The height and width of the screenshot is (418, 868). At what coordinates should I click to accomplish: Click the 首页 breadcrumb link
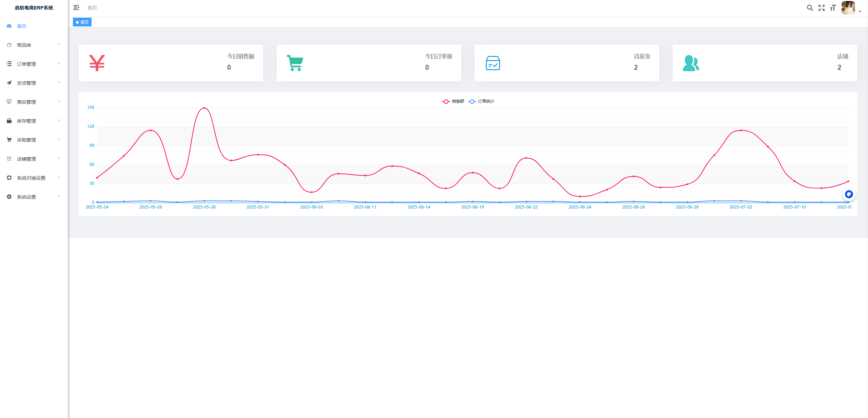(92, 8)
